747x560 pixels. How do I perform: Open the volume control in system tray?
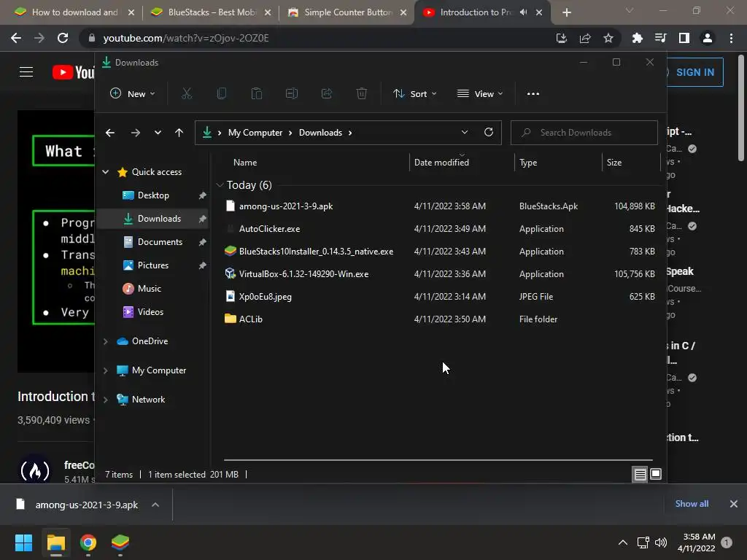[x=661, y=542]
